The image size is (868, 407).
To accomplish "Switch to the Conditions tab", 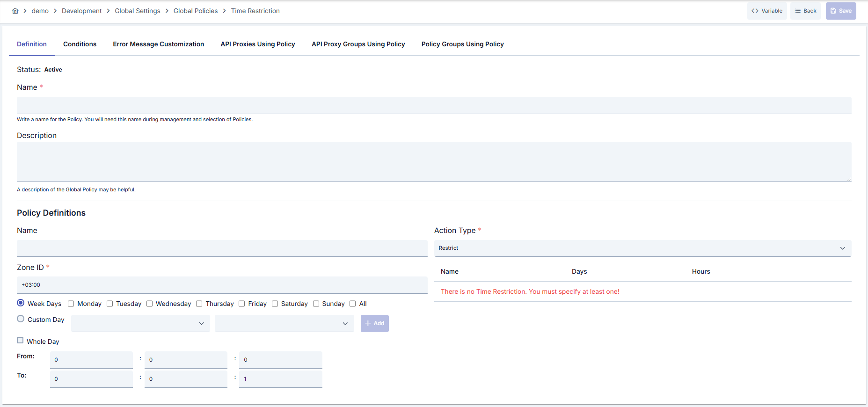I will (x=80, y=44).
